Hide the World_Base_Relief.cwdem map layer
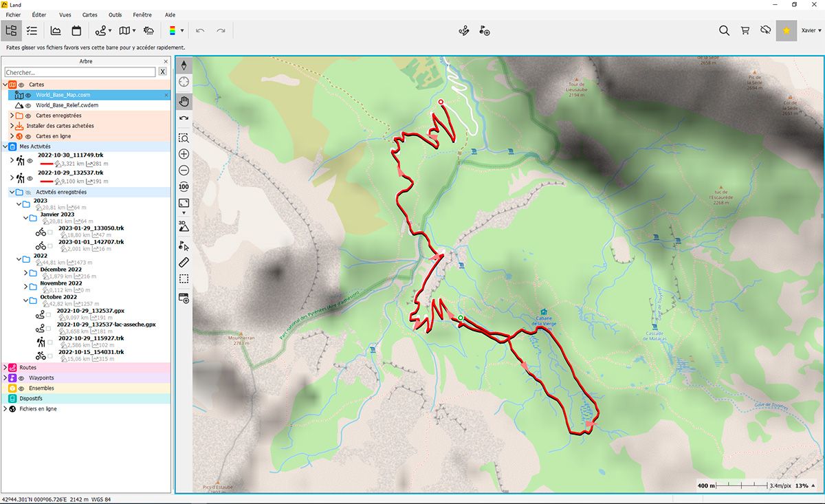This screenshot has height=504, width=825. pos(28,105)
